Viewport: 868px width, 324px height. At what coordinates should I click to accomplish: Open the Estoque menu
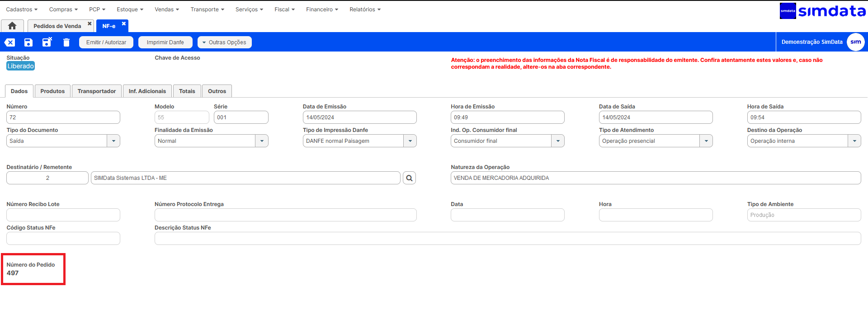point(130,9)
